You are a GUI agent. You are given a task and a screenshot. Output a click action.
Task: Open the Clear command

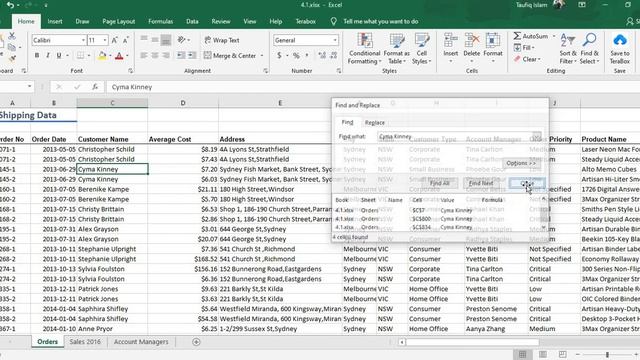coord(527,59)
